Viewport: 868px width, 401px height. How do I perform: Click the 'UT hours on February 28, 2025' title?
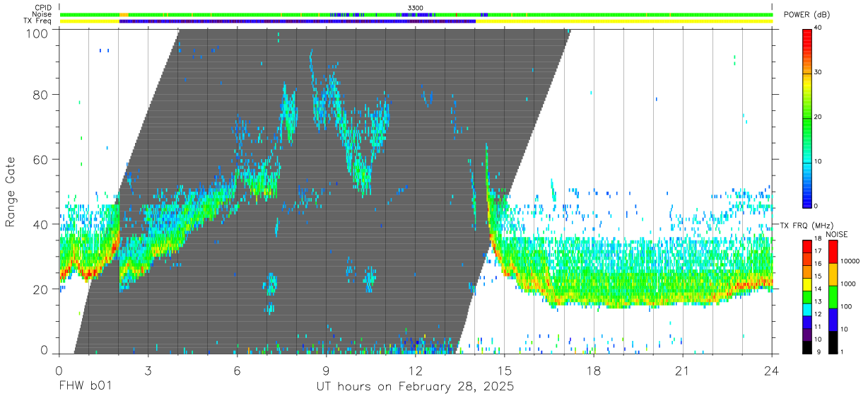[x=415, y=387]
